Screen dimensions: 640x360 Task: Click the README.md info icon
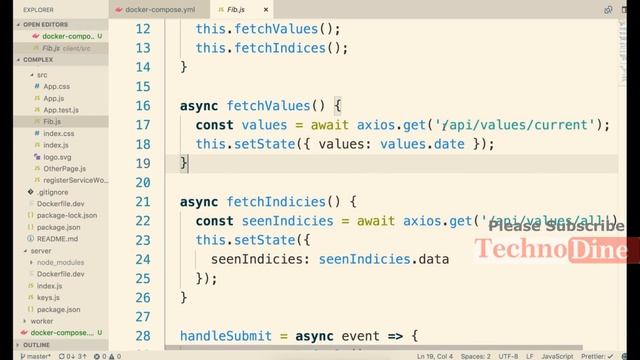[x=31, y=238]
